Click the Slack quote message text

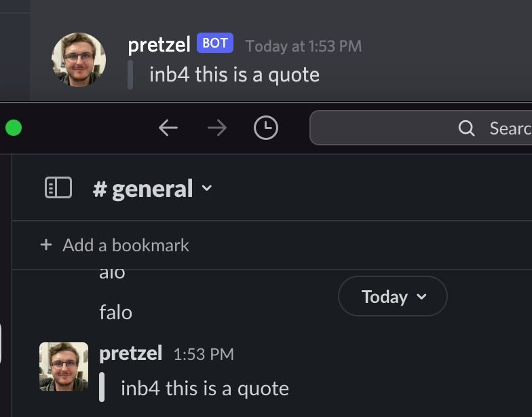pos(204,388)
